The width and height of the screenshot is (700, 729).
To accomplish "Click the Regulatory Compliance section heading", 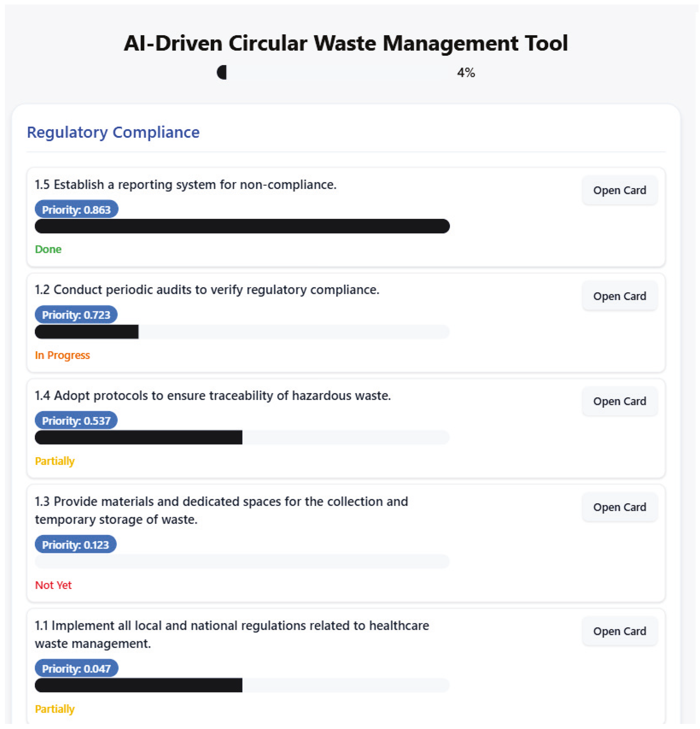I will click(x=113, y=132).
